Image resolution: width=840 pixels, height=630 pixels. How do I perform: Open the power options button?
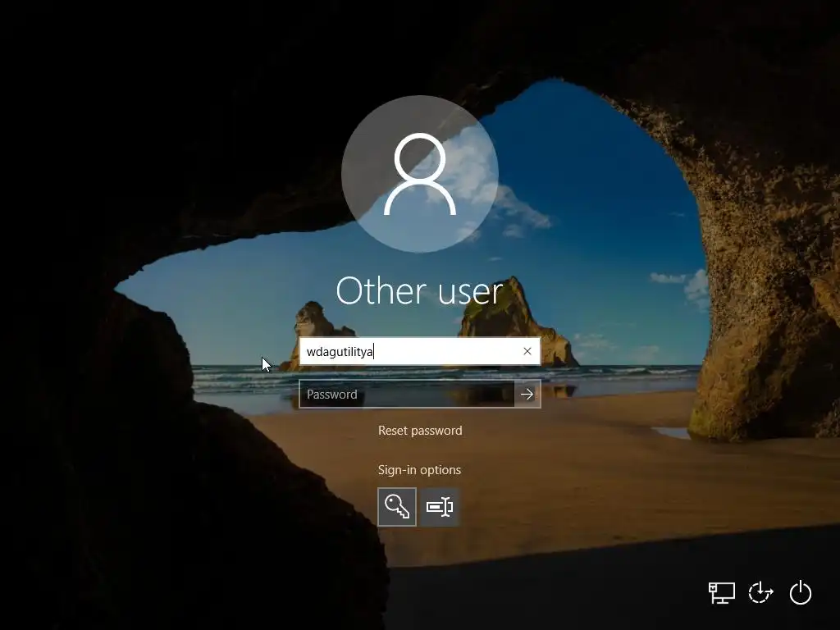801,592
